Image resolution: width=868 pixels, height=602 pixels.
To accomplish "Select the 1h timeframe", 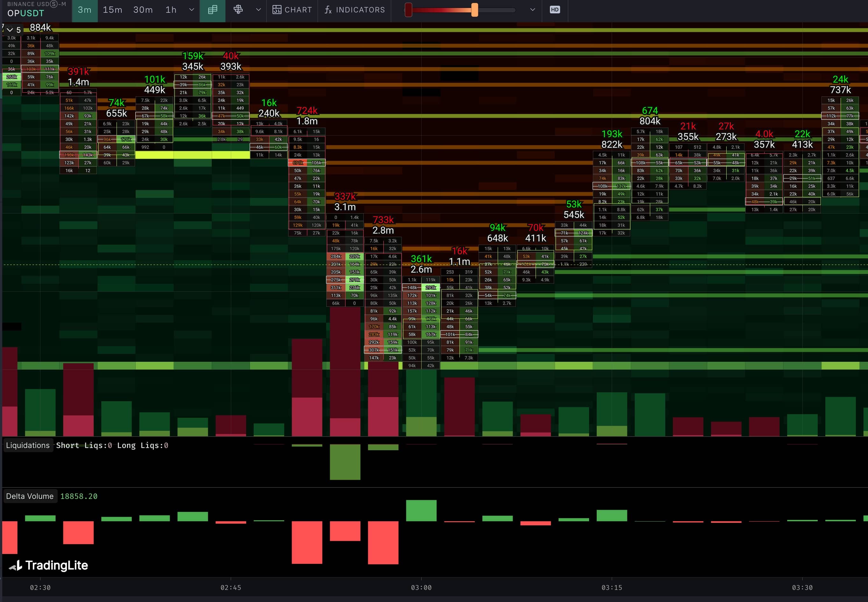I will [x=171, y=10].
